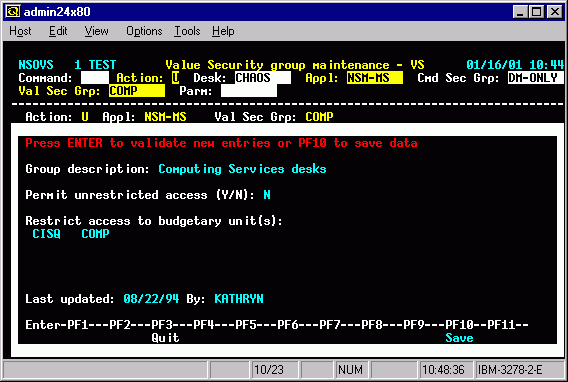Viewport: 568px width, 382px height.
Task: Click the Val Sec Grp field COMP
Action: pos(137,91)
